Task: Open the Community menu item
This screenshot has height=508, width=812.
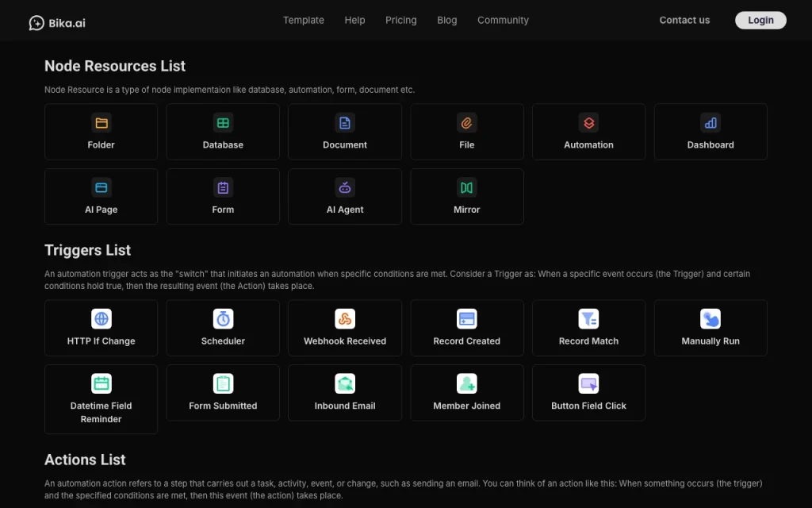Action: (503, 20)
